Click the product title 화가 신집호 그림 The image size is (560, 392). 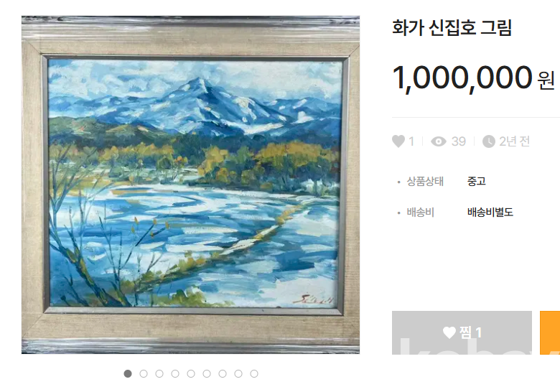[x=452, y=27]
